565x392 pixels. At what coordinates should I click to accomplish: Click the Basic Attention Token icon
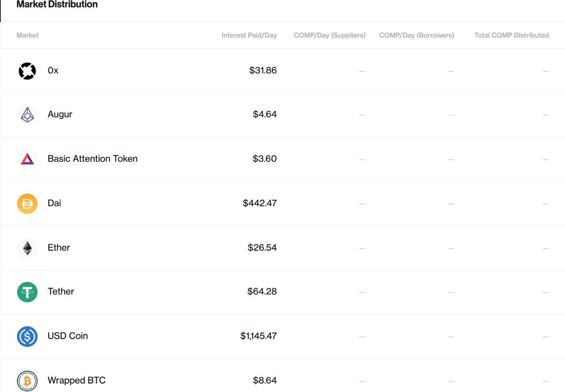click(x=27, y=159)
